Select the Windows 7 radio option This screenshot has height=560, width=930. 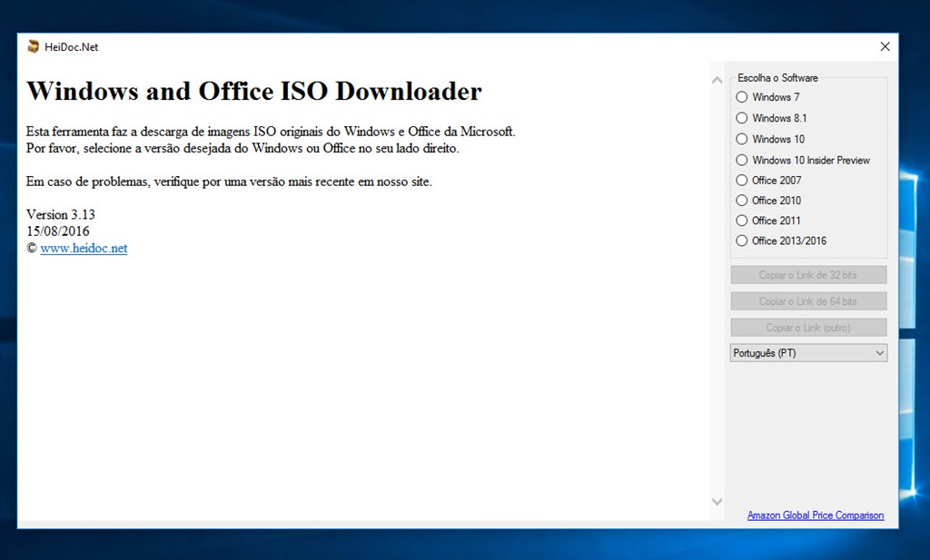(742, 97)
